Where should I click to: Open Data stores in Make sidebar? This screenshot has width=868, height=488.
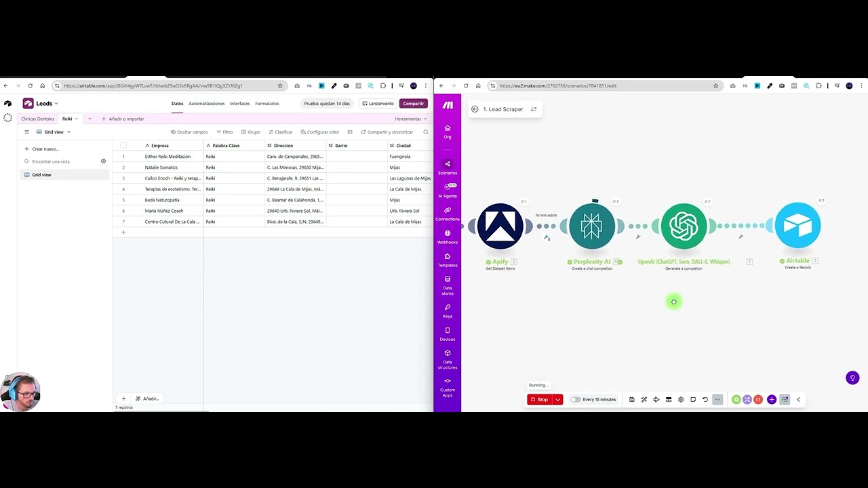447,285
